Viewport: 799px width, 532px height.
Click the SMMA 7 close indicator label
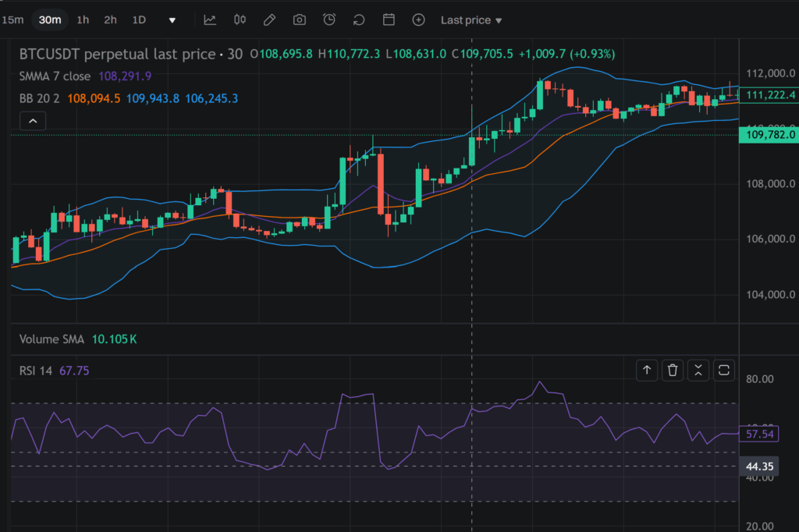tap(55, 76)
